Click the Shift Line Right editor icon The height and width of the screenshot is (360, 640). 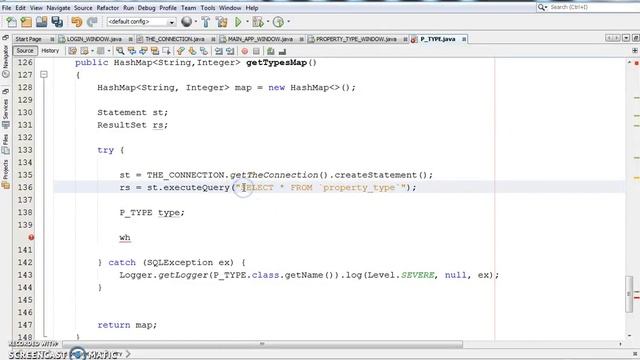click(x=230, y=51)
